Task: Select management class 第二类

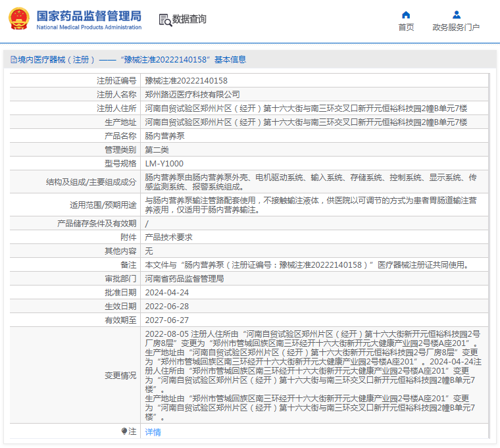Action: (x=157, y=149)
